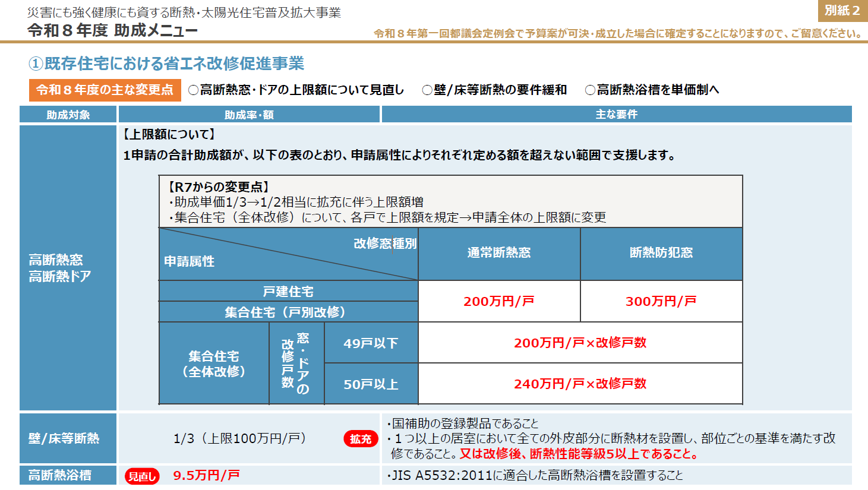Select the 集合住宅（戸別改修） row label
The image size is (868, 490).
click(x=288, y=312)
